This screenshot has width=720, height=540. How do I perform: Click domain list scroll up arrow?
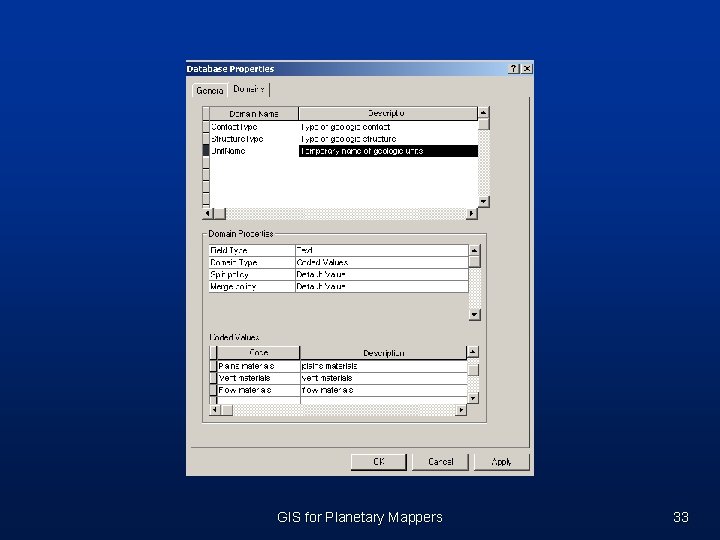[x=484, y=112]
